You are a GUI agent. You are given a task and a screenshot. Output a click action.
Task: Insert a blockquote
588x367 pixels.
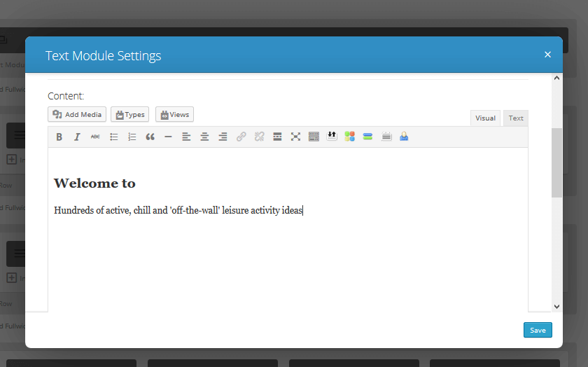150,137
